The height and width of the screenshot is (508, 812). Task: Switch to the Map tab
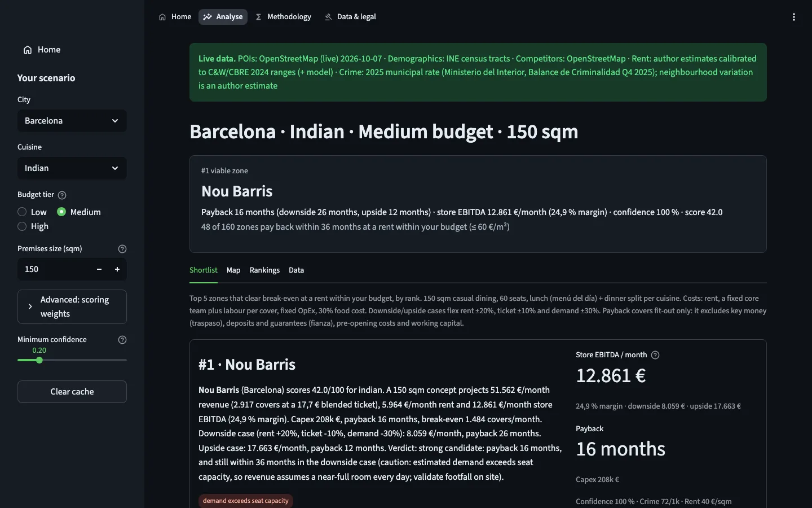point(233,270)
